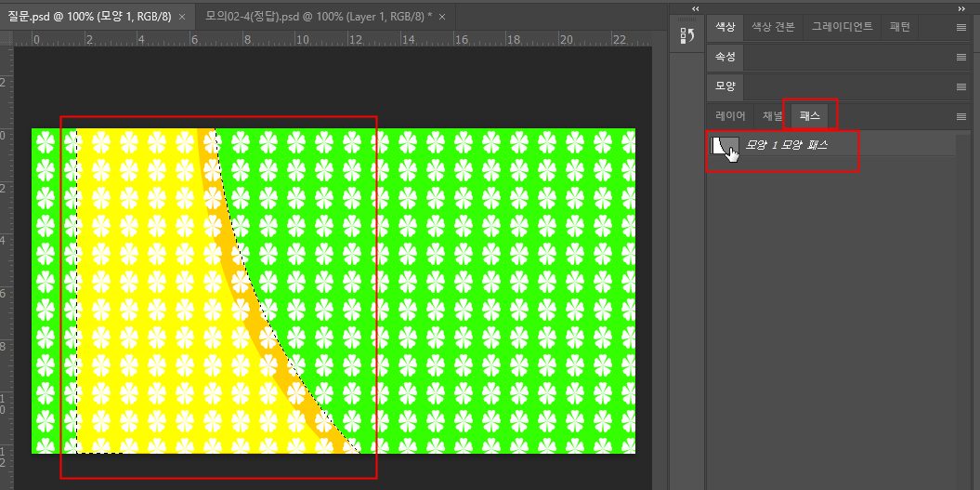Close the 질문.psd document tab
Viewport: 980px width, 490px height.
click(x=182, y=18)
